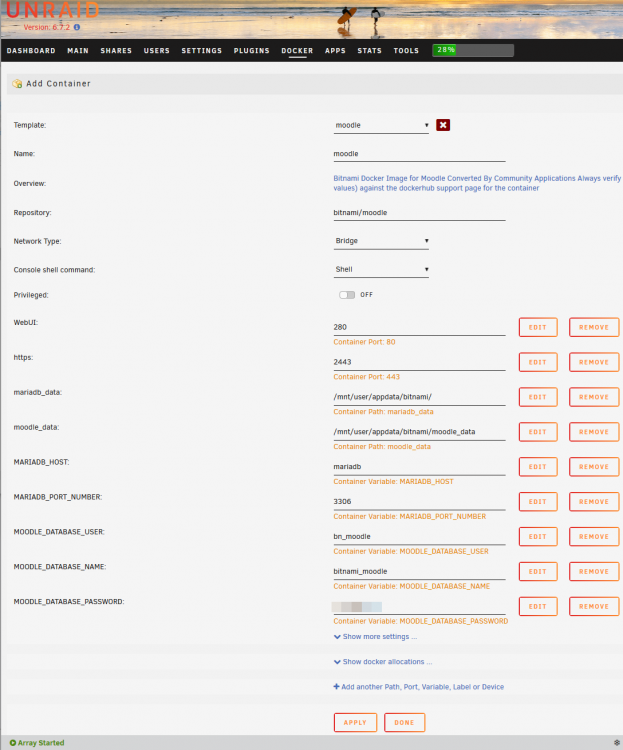Remove the moodle_data path

click(x=594, y=432)
